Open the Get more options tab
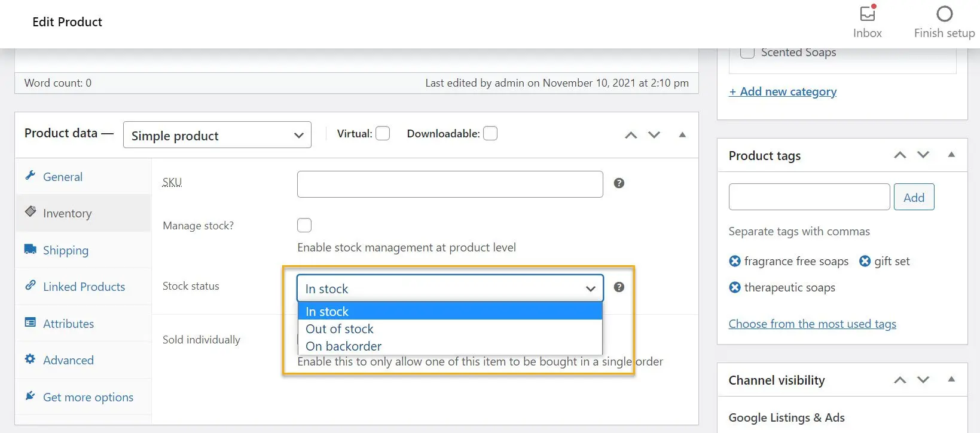Screen dimensions: 980x433 (x=83, y=397)
